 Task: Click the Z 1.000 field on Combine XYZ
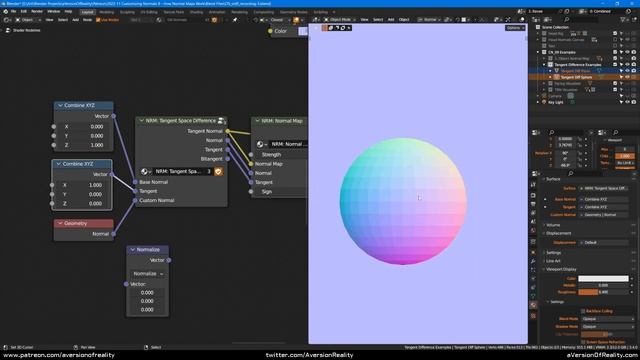84,145
